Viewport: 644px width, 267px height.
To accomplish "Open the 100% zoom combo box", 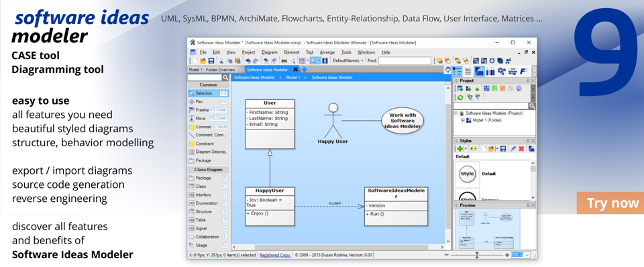I will click(x=521, y=255).
